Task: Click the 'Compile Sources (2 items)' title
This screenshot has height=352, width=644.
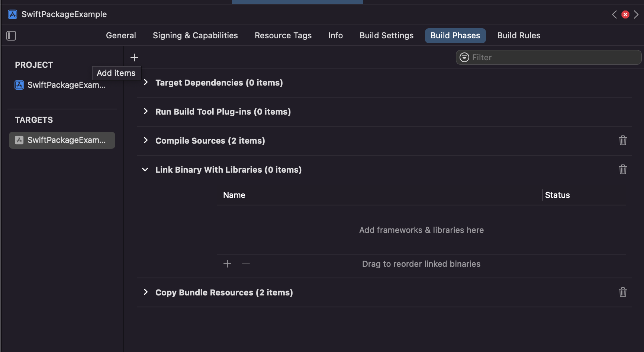Action: pos(210,141)
